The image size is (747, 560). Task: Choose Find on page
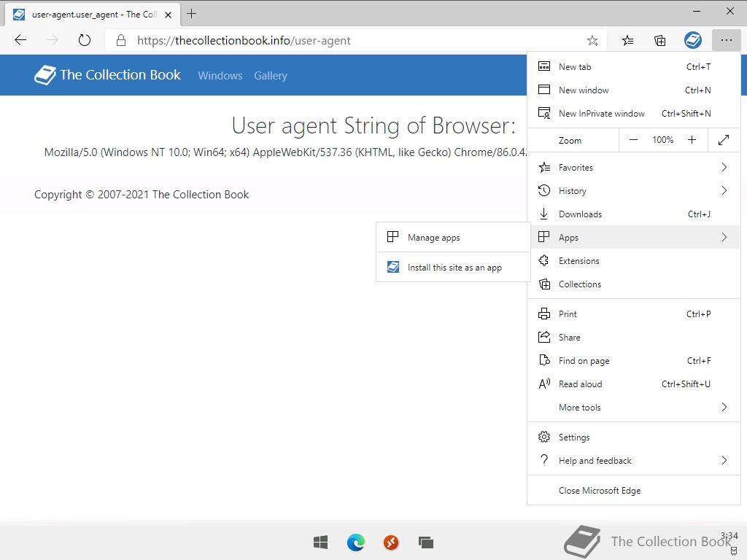click(x=634, y=360)
